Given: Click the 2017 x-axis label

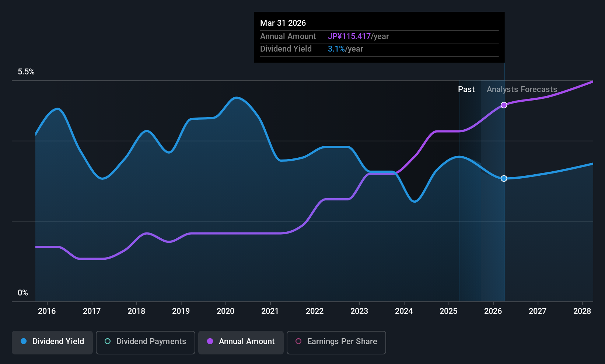Looking at the screenshot, I should point(92,311).
